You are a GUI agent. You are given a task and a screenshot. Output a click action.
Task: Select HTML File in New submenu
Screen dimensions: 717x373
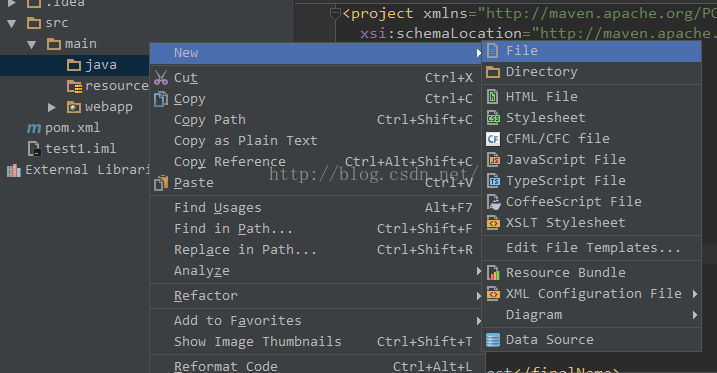coord(592,97)
